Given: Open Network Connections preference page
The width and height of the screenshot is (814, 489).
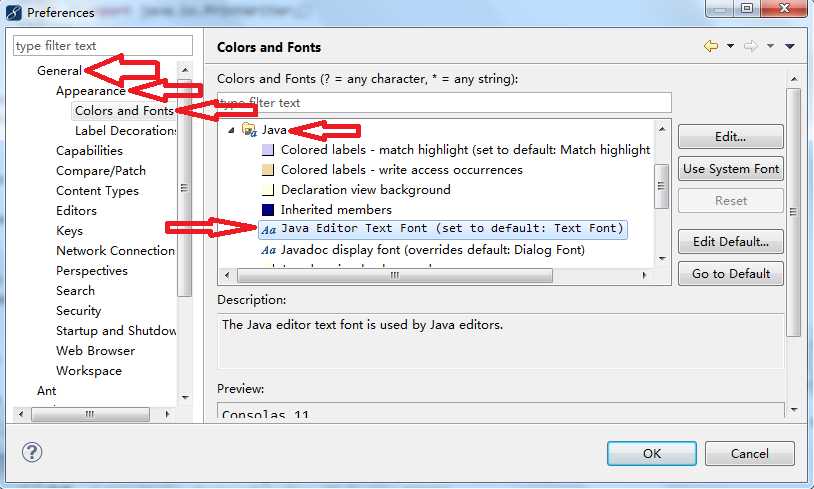Looking at the screenshot, I should [x=115, y=251].
